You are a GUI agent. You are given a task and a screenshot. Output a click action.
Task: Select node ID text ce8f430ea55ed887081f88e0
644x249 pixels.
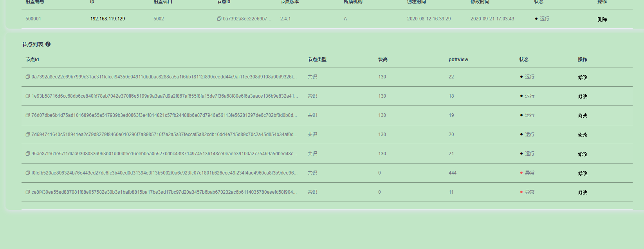164,192
